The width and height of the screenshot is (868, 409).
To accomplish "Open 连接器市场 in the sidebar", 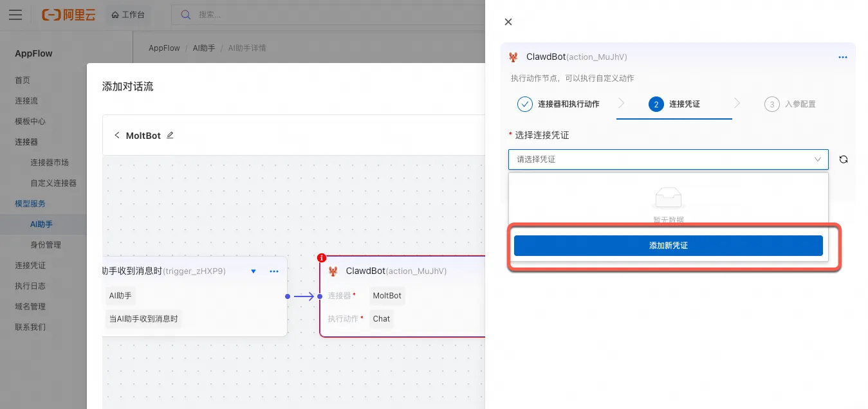I will click(50, 163).
